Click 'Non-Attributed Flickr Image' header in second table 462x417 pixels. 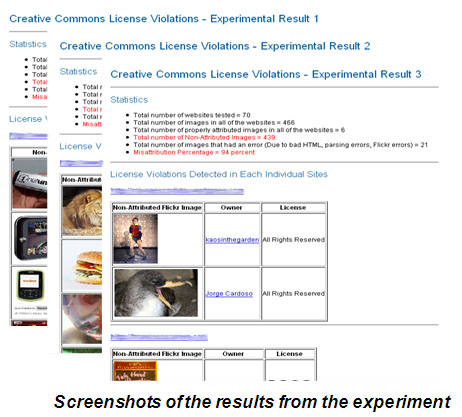pyautogui.click(x=157, y=354)
